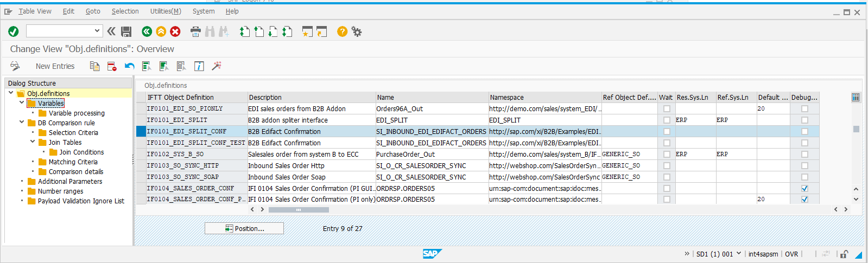Click the Print icon in toolbar

click(x=195, y=31)
